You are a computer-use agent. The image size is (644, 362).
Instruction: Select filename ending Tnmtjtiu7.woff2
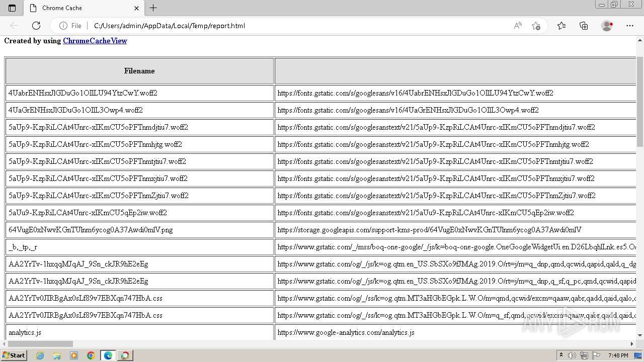pyautogui.click(x=97, y=161)
